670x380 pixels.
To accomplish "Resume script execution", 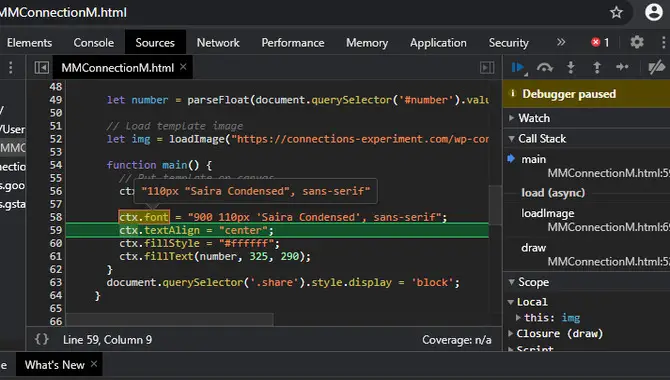I will tap(518, 68).
